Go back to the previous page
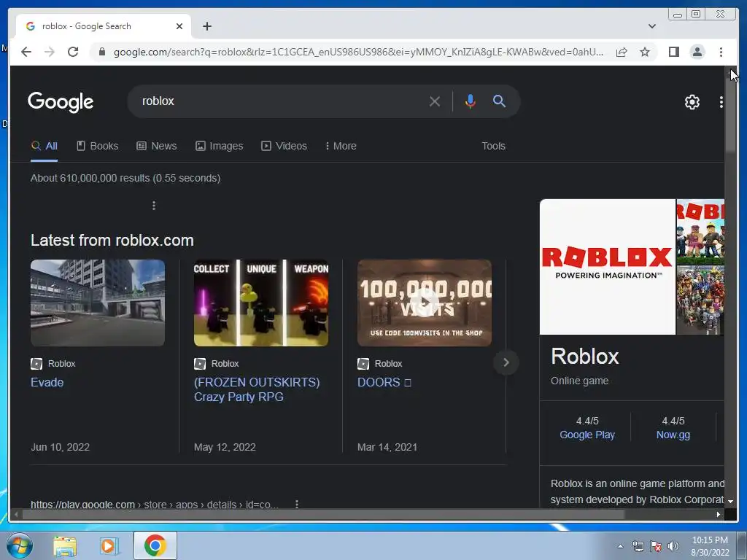The height and width of the screenshot is (560, 747). (26, 52)
